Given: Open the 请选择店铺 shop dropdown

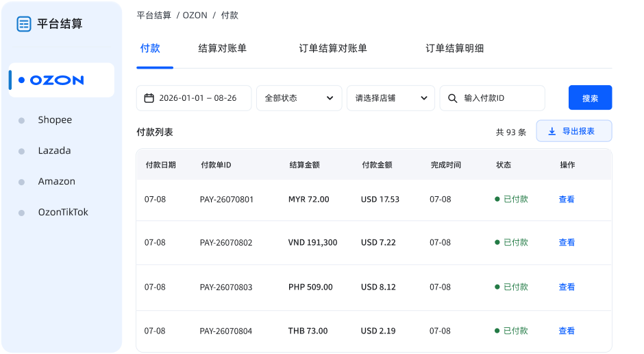Looking at the screenshot, I should point(391,98).
